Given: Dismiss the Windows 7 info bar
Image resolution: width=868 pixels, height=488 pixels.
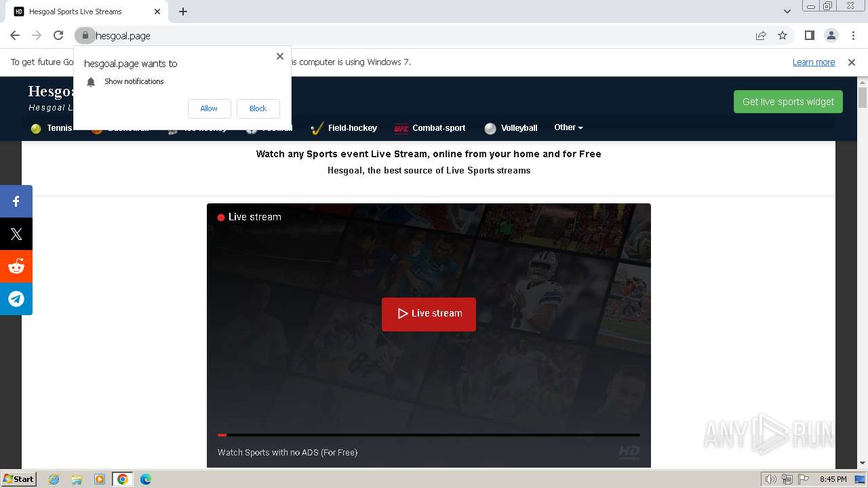Looking at the screenshot, I should [852, 62].
